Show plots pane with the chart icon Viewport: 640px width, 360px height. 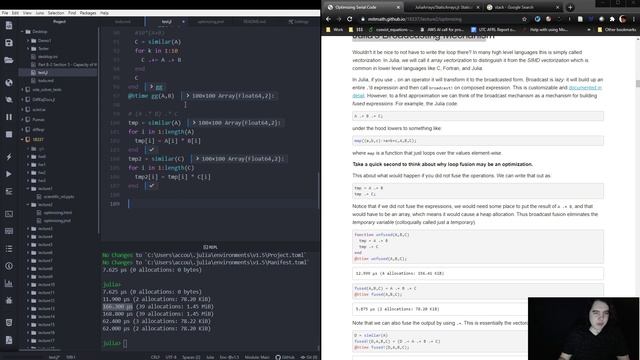pyautogui.click(x=9, y=283)
